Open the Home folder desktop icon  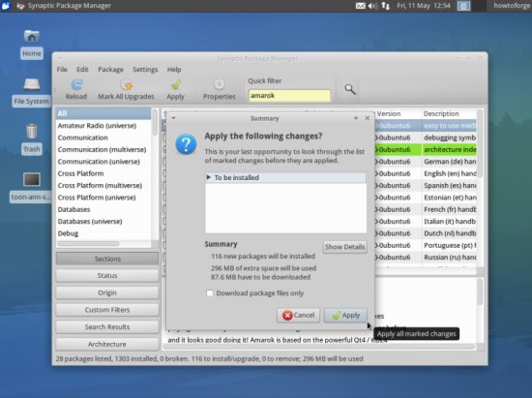pos(32,37)
